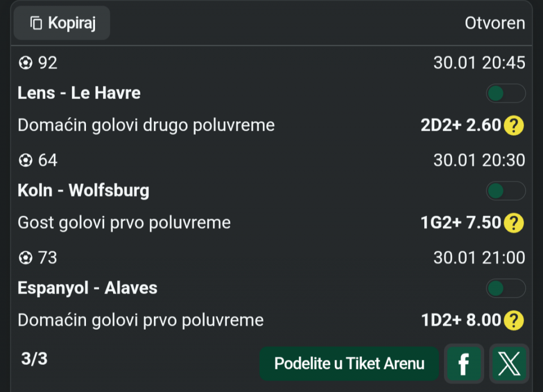Click the 3/3 selections counter
The height and width of the screenshot is (392, 543).
(x=34, y=359)
